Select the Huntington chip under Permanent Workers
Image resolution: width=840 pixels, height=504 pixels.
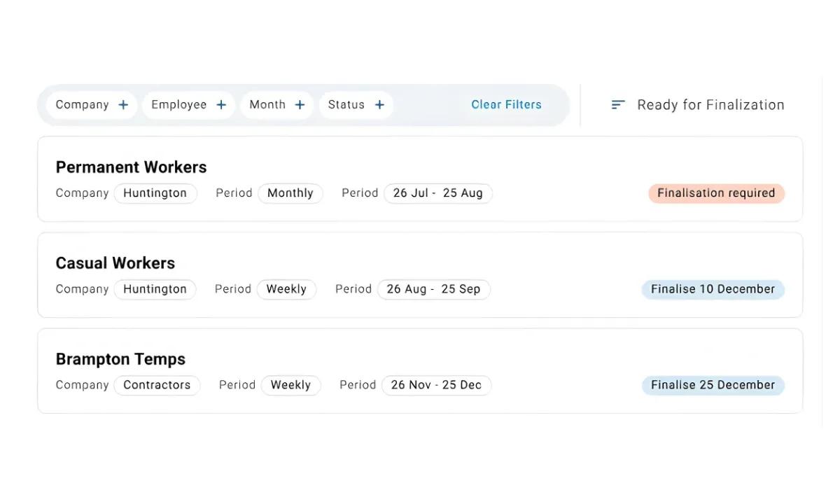point(155,193)
